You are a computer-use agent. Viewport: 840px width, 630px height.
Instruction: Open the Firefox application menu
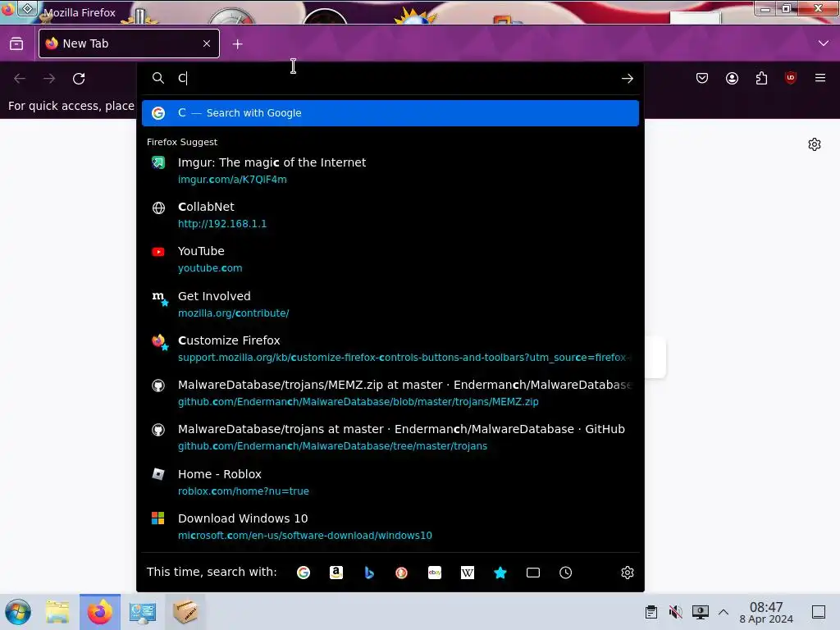coord(820,78)
